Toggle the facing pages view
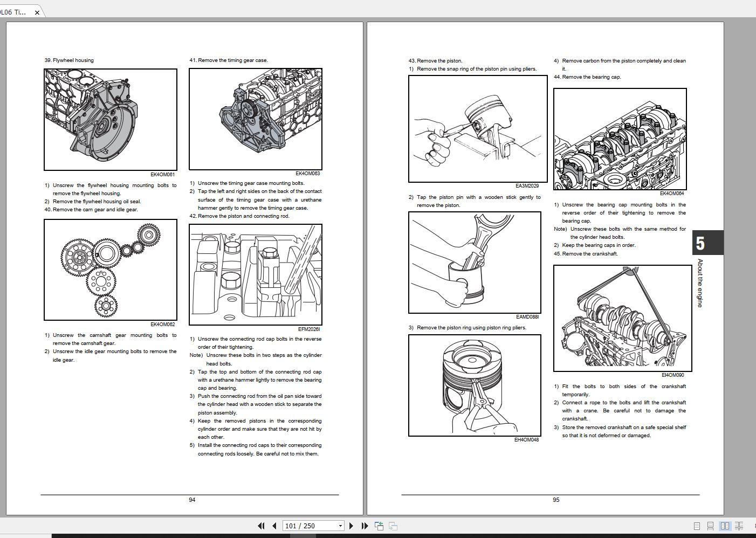This screenshot has height=538, width=756. (725, 526)
